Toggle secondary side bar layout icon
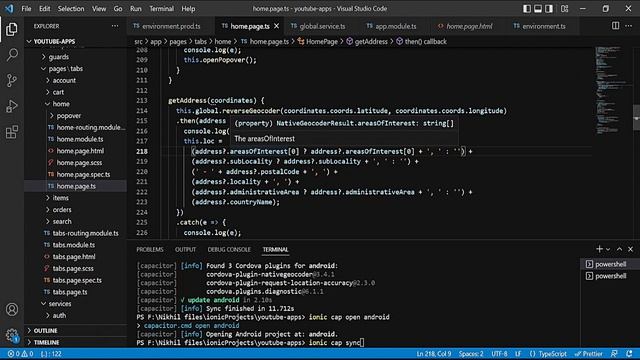 pyautogui.click(x=549, y=9)
